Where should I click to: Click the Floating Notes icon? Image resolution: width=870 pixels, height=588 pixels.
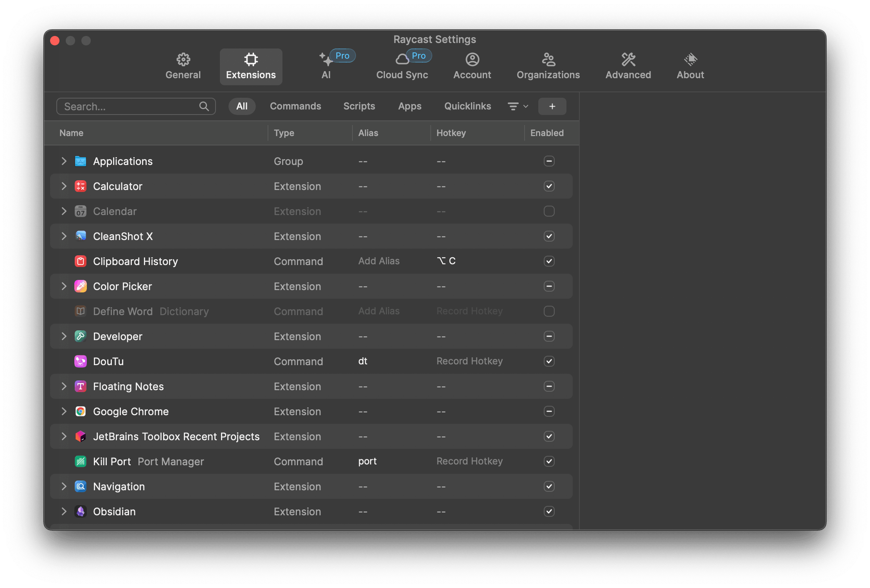pos(81,386)
